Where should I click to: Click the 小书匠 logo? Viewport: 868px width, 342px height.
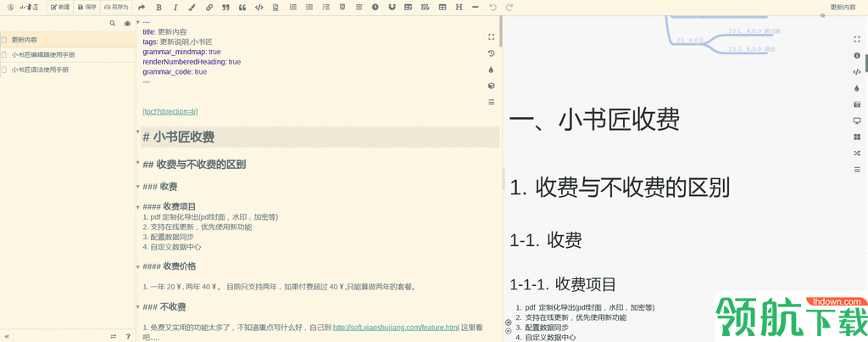(28, 7)
